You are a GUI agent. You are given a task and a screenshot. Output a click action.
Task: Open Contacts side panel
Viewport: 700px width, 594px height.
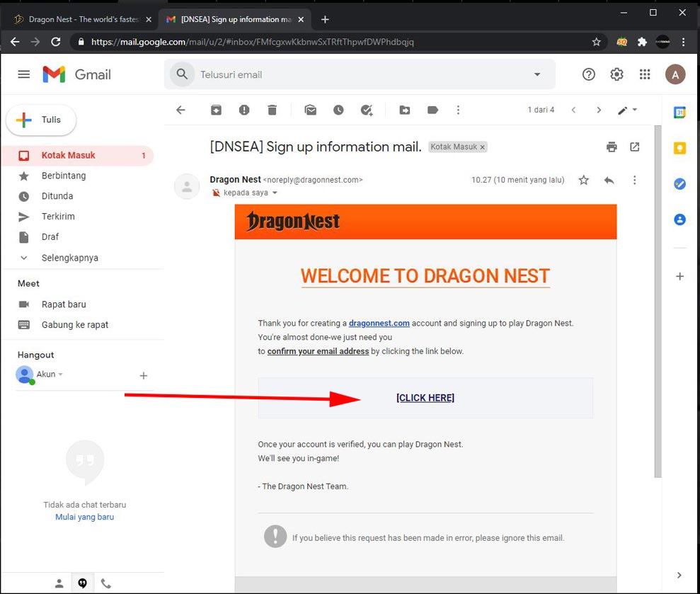[x=679, y=219]
